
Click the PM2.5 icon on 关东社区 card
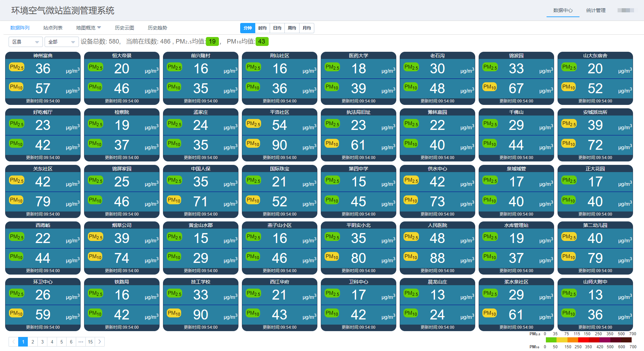click(x=16, y=180)
